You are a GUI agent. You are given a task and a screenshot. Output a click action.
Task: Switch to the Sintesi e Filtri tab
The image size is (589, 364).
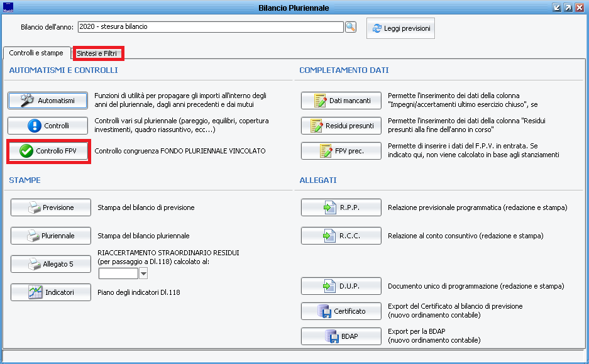tap(97, 53)
